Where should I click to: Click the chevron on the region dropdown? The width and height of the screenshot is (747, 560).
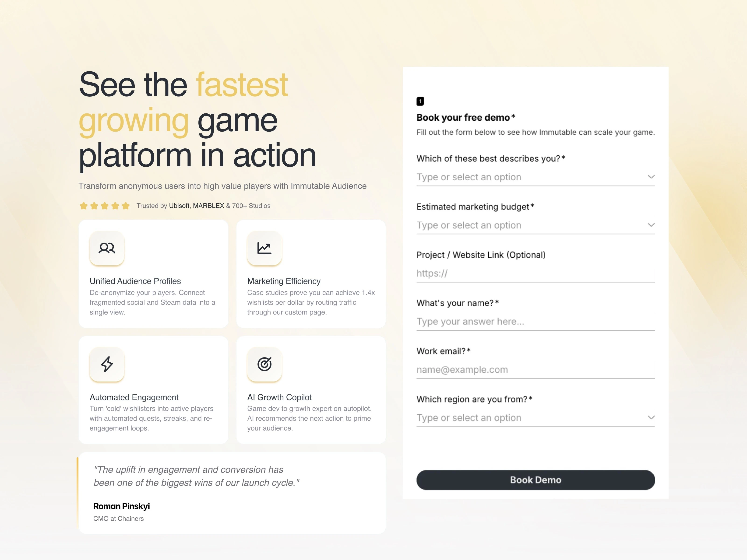click(x=651, y=418)
